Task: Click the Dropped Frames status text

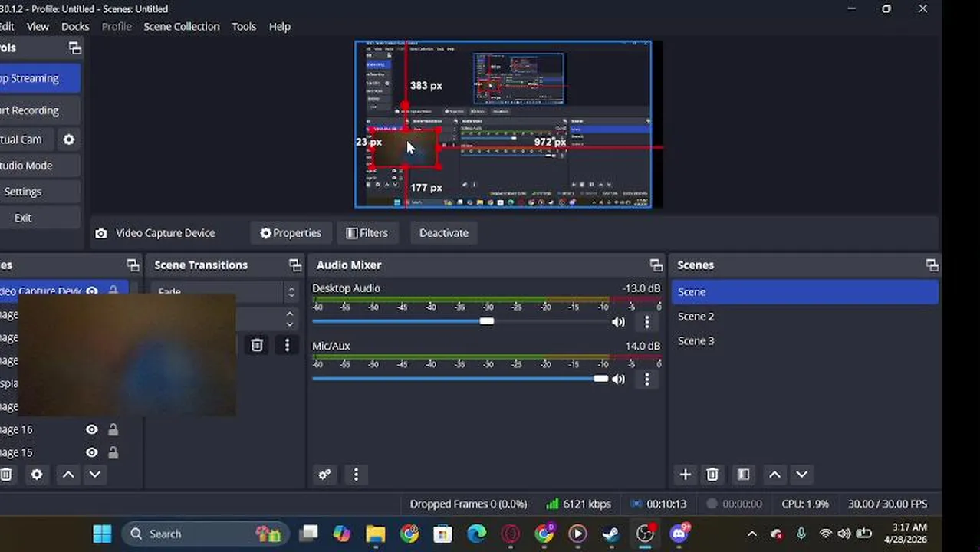Action: (x=469, y=504)
